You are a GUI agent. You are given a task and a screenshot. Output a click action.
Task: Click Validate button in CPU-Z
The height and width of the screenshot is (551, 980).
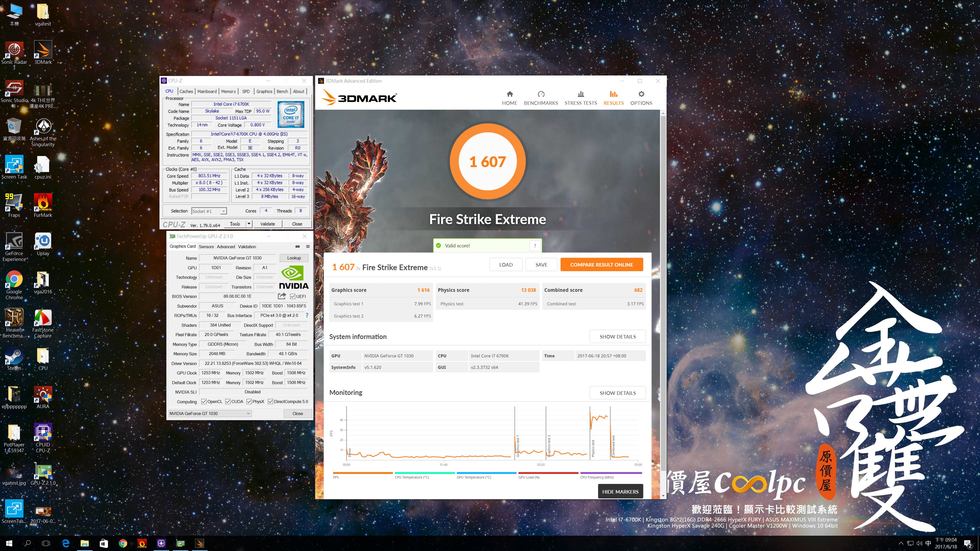coord(267,224)
